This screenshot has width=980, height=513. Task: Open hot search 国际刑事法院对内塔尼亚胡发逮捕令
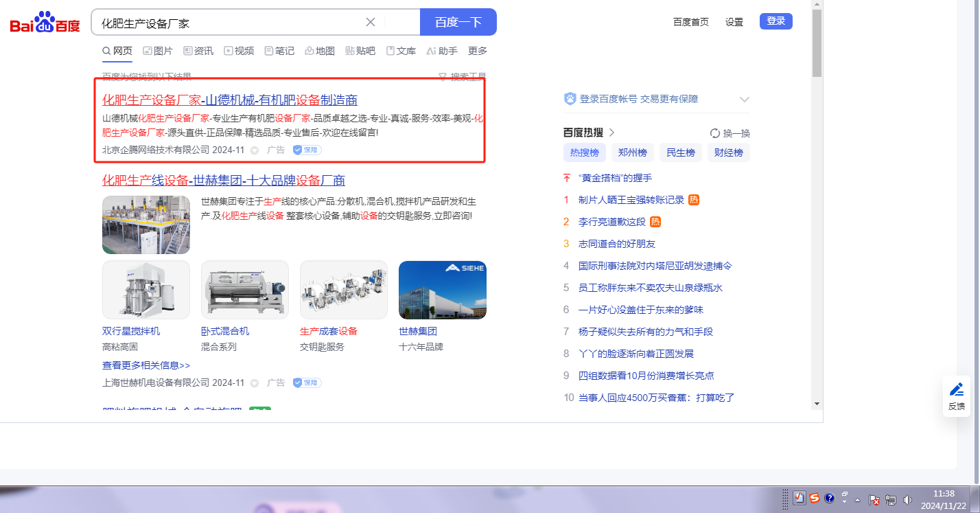[655, 266]
